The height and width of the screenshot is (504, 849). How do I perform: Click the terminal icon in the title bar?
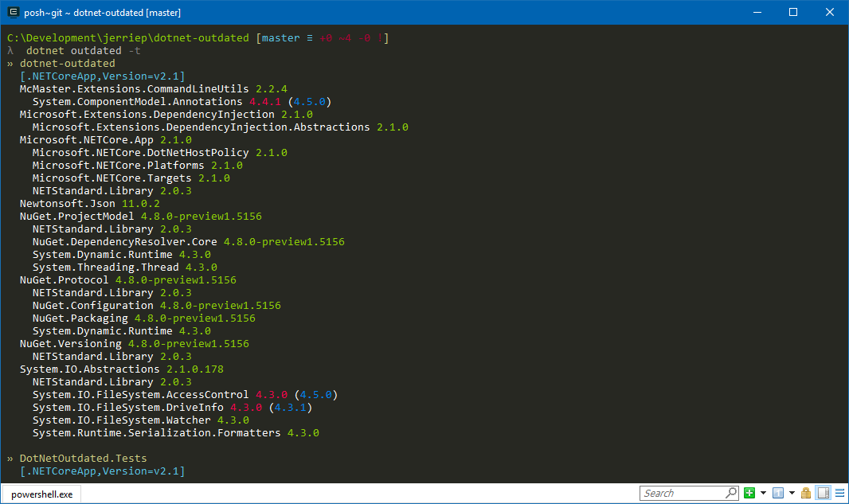point(13,12)
